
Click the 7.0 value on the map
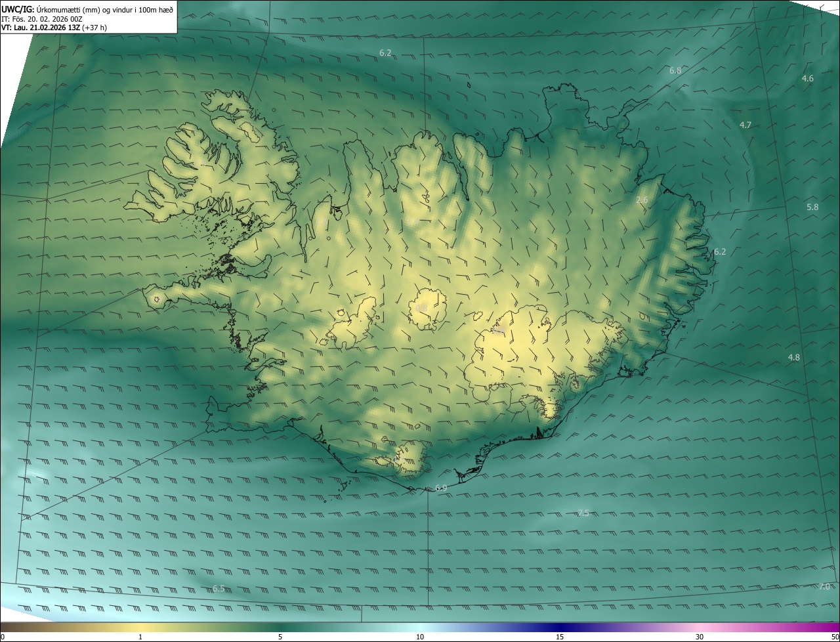[x=824, y=586]
